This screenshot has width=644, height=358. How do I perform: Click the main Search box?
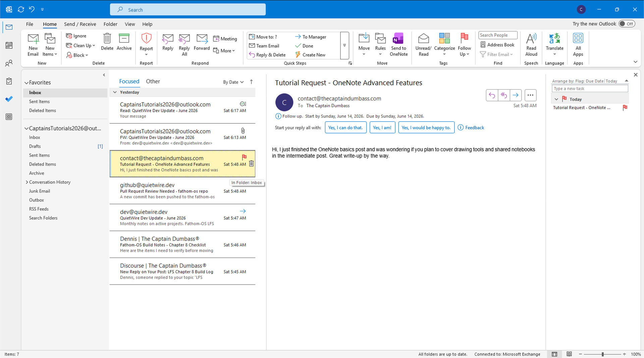(188, 10)
